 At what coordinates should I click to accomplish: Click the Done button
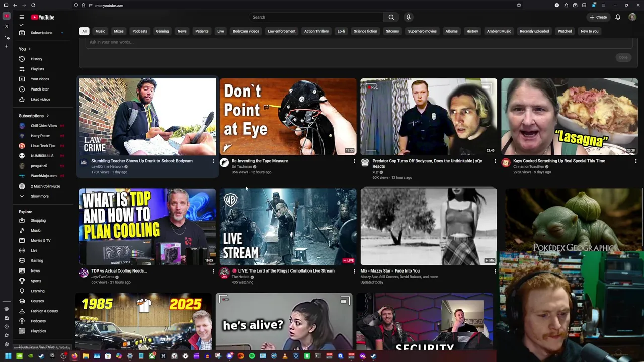click(623, 57)
